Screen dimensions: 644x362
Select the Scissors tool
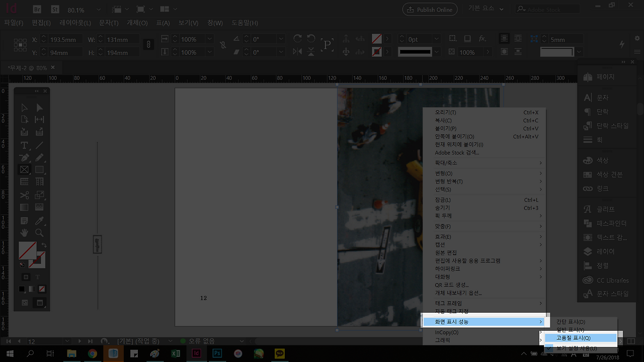click(x=24, y=195)
